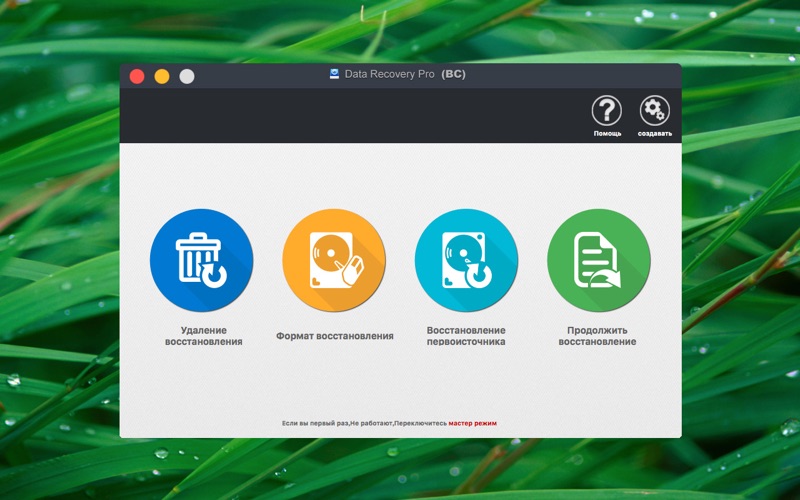Choose the 'Формат восстановления' text label
This screenshot has height=500, width=800.
click(335, 336)
